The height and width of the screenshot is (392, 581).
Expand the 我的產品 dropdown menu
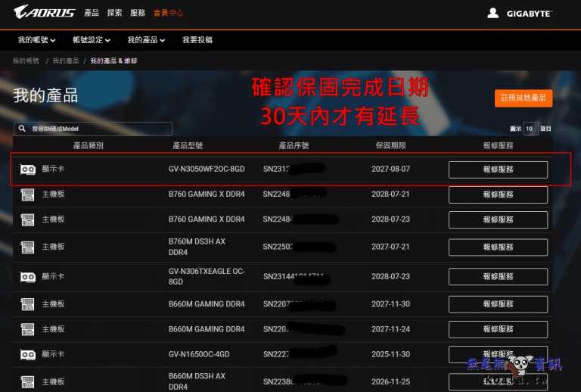(146, 40)
